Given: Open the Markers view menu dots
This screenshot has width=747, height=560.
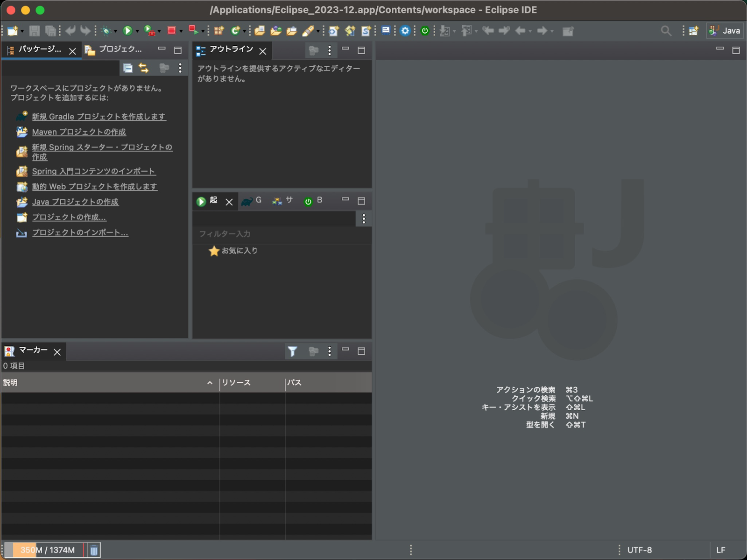Looking at the screenshot, I should point(330,351).
